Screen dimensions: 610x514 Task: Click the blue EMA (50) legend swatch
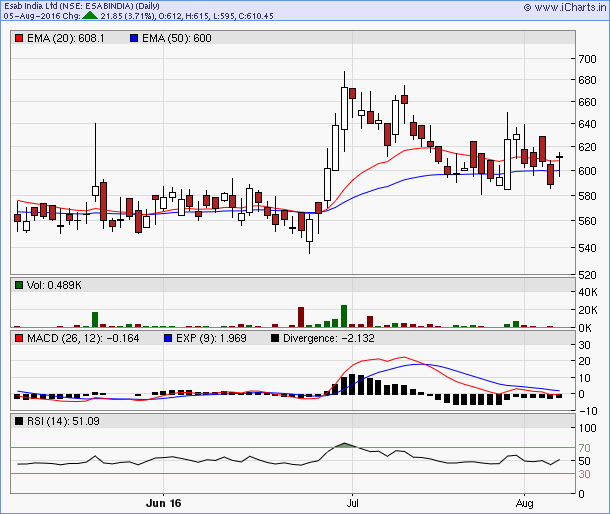134,38
